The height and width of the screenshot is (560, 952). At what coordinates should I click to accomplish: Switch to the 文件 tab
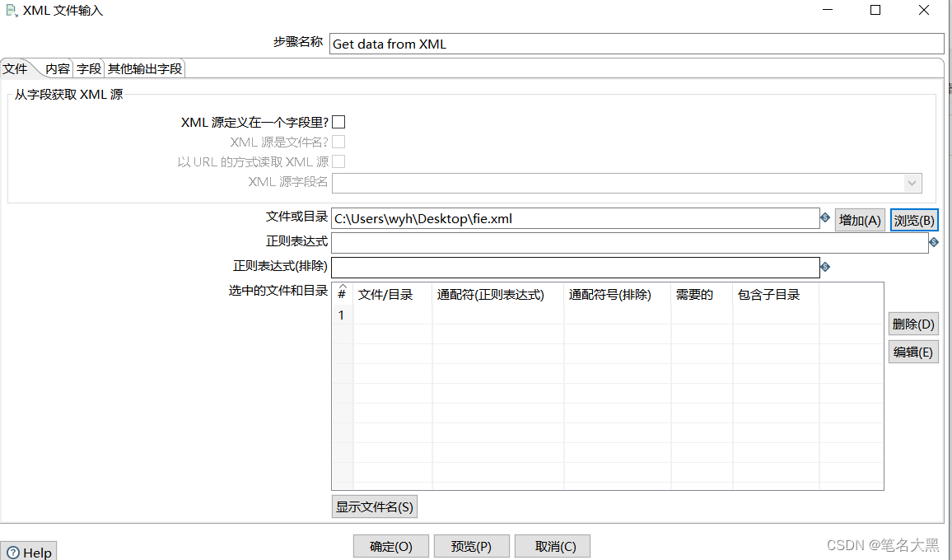pyautogui.click(x=16, y=69)
